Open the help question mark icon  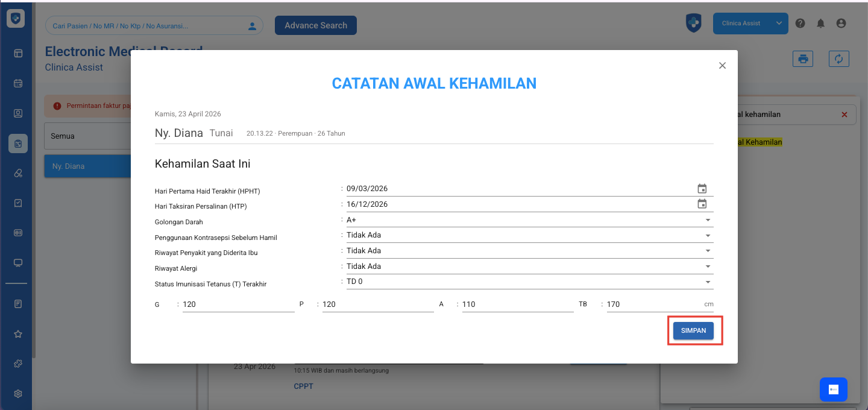pos(800,24)
